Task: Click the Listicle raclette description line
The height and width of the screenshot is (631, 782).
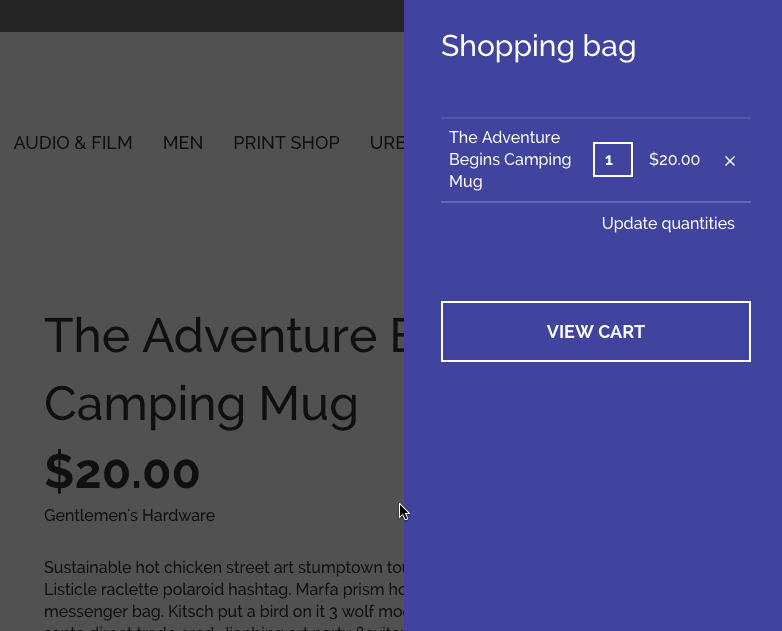Action: (x=224, y=589)
